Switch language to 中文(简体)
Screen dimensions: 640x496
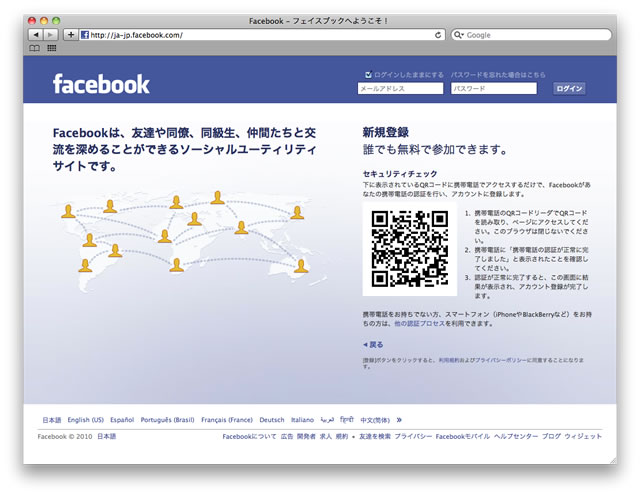click(375, 420)
